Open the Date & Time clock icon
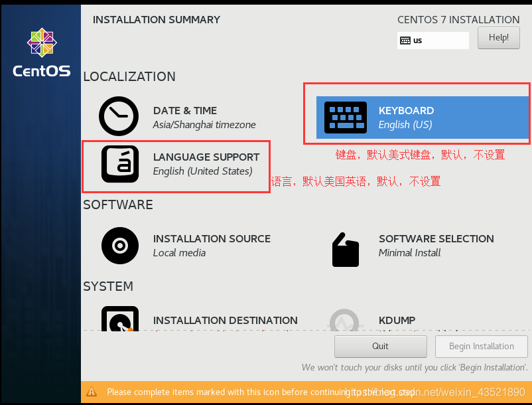532x405 pixels. point(119,116)
